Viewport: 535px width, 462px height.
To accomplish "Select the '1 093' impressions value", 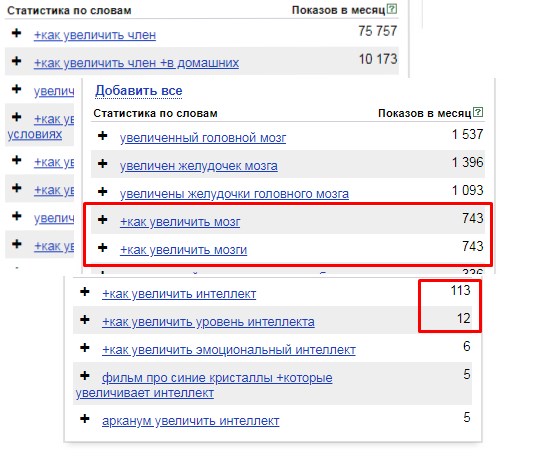I will coord(467,190).
